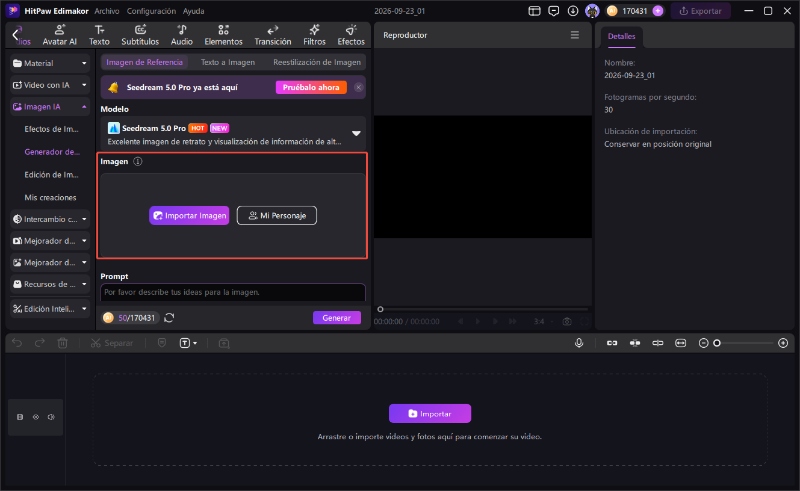Open the Transición panel icon
The height and width of the screenshot is (491, 800).
[272, 35]
